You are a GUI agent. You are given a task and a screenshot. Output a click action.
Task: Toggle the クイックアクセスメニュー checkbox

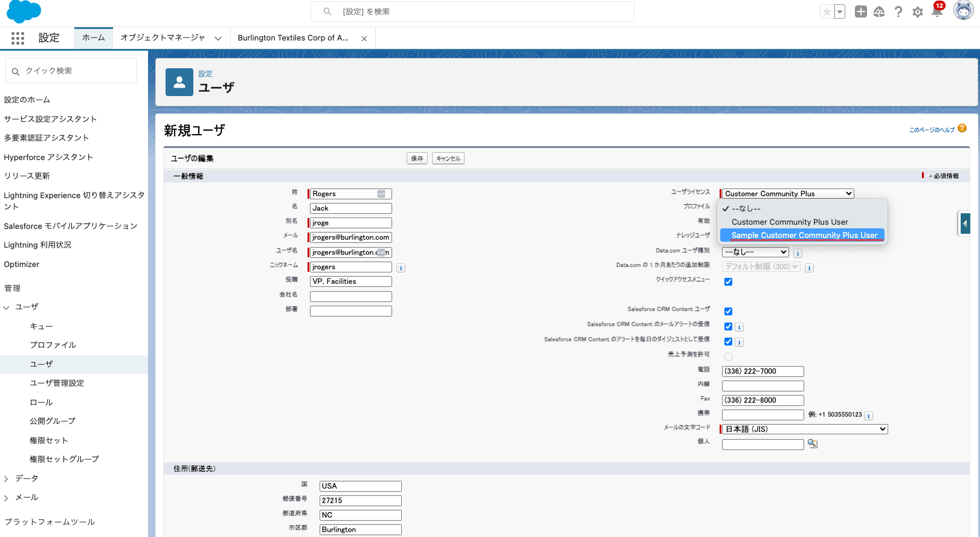tap(728, 281)
